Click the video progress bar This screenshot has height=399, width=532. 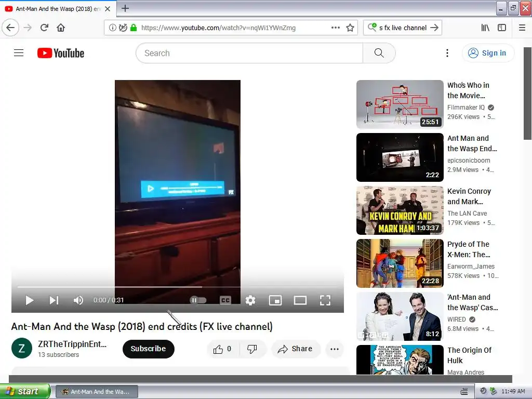click(x=178, y=287)
